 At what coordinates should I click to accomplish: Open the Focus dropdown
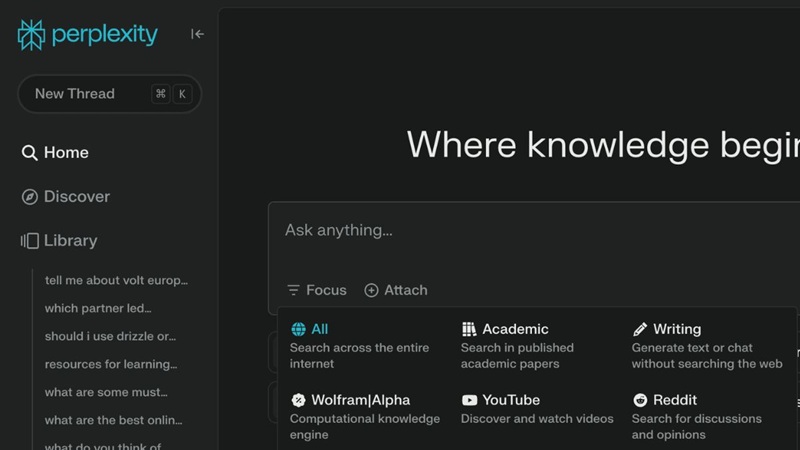316,290
